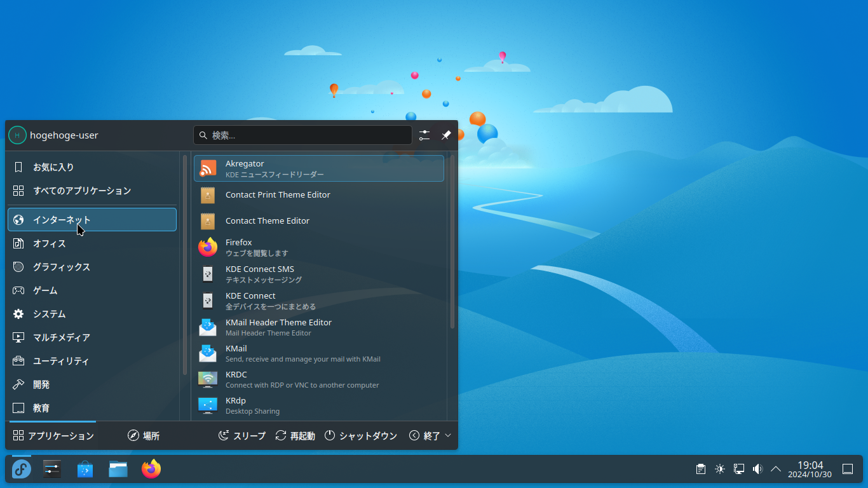Focus the 検索 search field
The width and height of the screenshot is (868, 488).
coord(302,135)
